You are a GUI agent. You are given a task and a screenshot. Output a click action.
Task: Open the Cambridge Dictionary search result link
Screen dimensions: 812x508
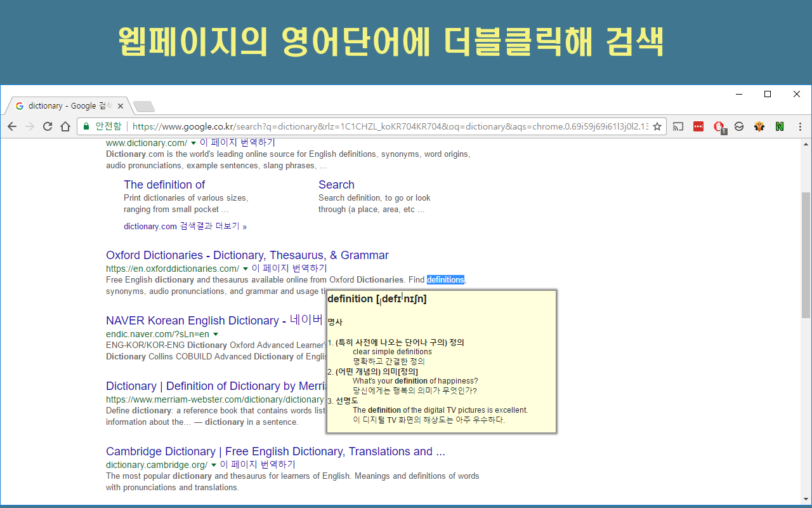pos(275,451)
